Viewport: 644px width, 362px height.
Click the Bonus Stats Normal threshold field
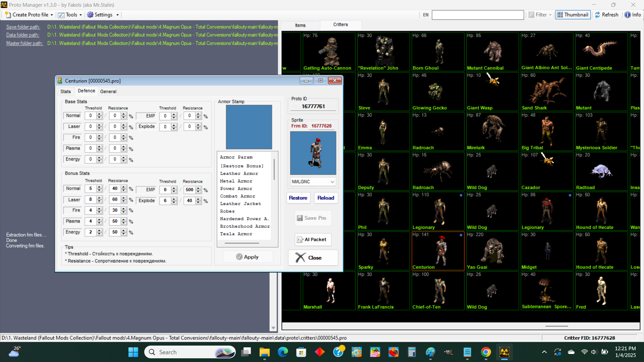[91, 189]
